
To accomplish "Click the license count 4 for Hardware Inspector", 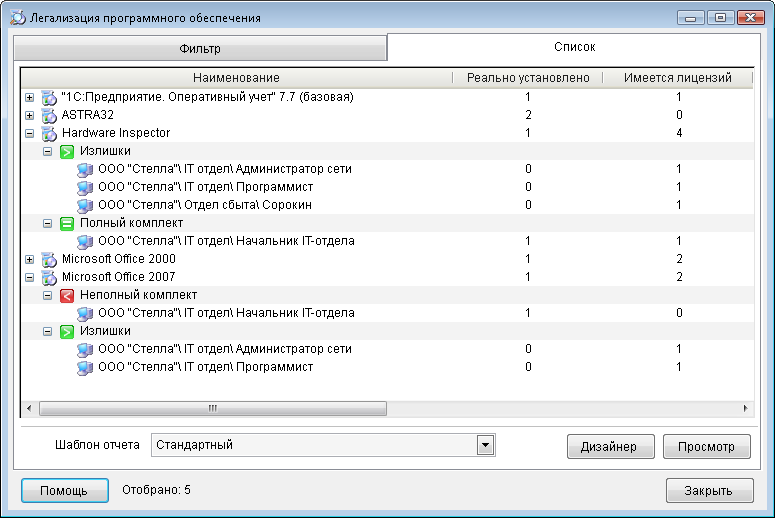I will [x=679, y=133].
